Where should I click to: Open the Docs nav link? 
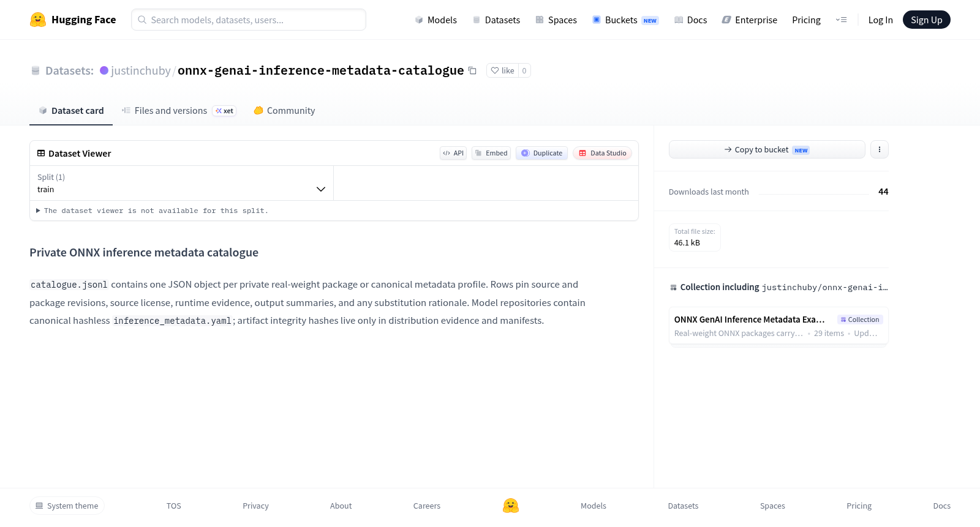690,20
